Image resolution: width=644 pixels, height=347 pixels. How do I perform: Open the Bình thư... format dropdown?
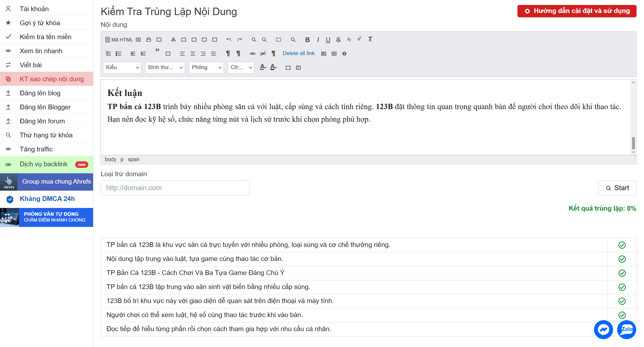(165, 67)
